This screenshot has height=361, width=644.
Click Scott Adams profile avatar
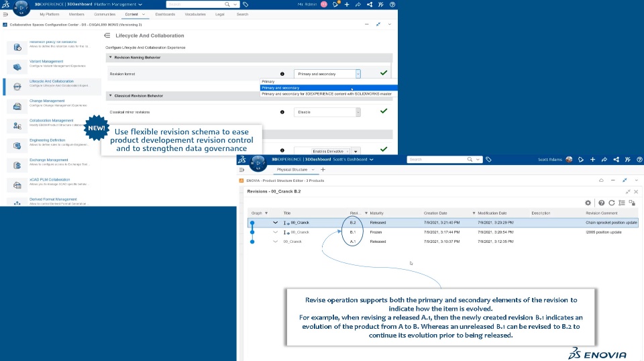[569, 159]
